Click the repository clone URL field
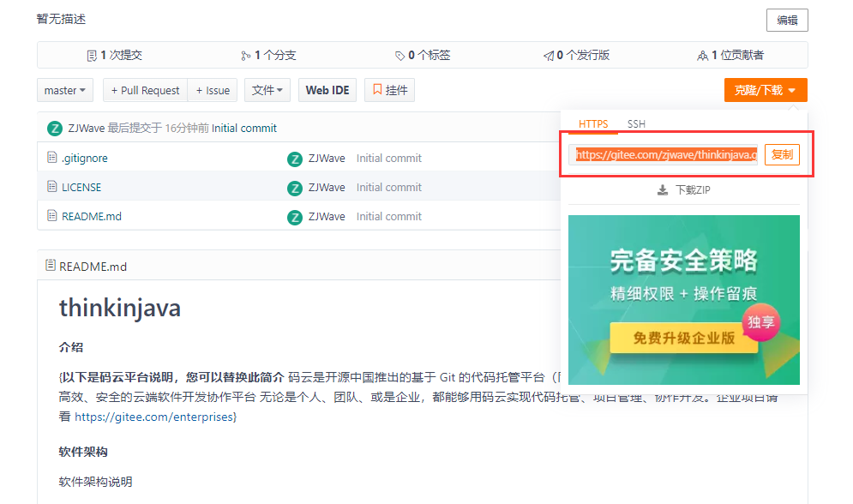The width and height of the screenshot is (853, 504). tap(664, 155)
